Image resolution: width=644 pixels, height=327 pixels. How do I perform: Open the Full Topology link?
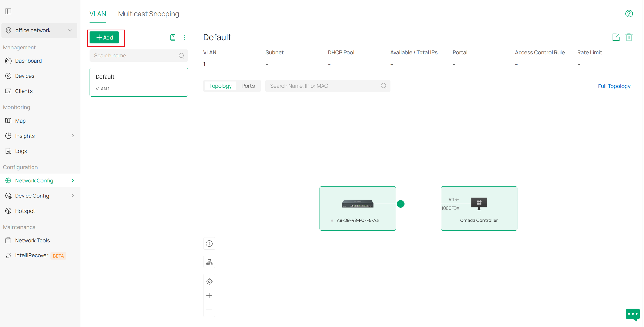[x=614, y=86]
